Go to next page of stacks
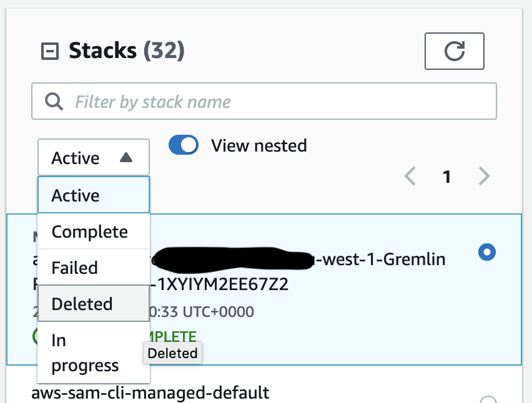Image resolution: width=532 pixels, height=403 pixels. coord(484,177)
